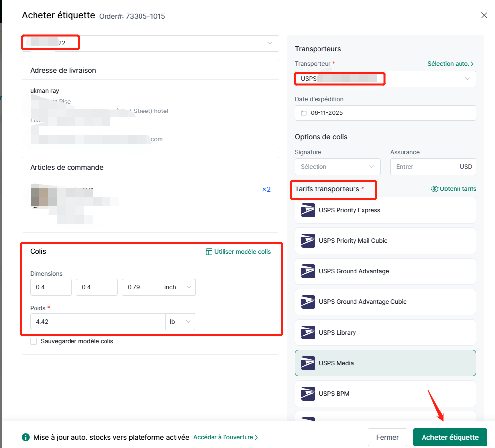Click the Assurance Entrer input field
The image size is (495, 448).
tap(423, 166)
